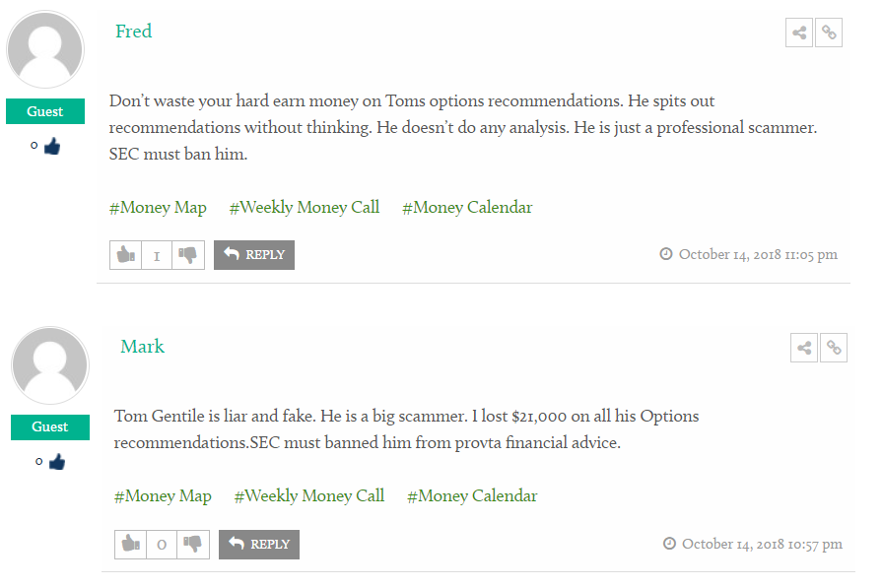The image size is (883, 588).
Task: Open #Money Map tag on Fred's comment
Action: coord(158,208)
